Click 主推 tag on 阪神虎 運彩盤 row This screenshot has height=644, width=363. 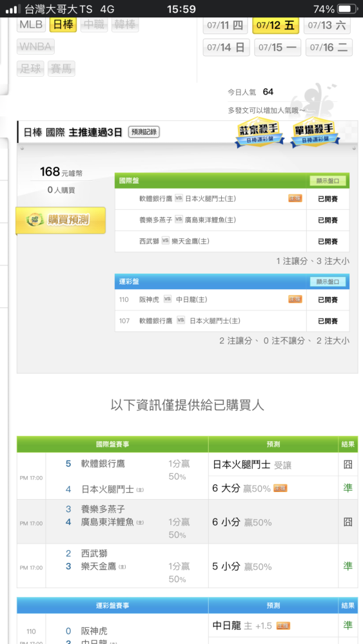pos(295,299)
